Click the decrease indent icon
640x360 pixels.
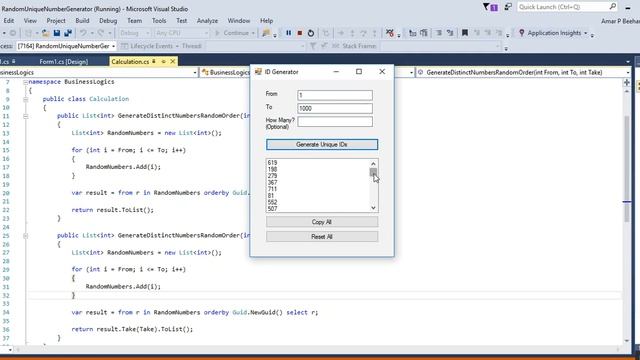413,33
